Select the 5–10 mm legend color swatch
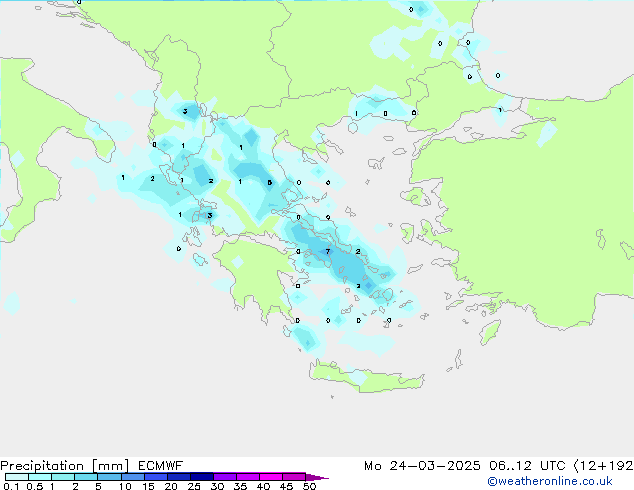The width and height of the screenshot is (634, 490). [109, 477]
